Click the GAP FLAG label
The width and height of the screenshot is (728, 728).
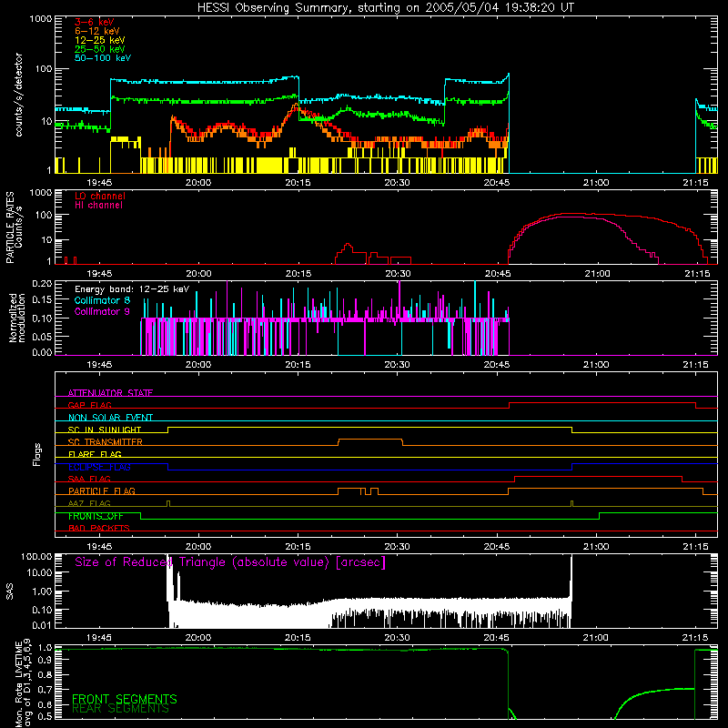pos(89,405)
